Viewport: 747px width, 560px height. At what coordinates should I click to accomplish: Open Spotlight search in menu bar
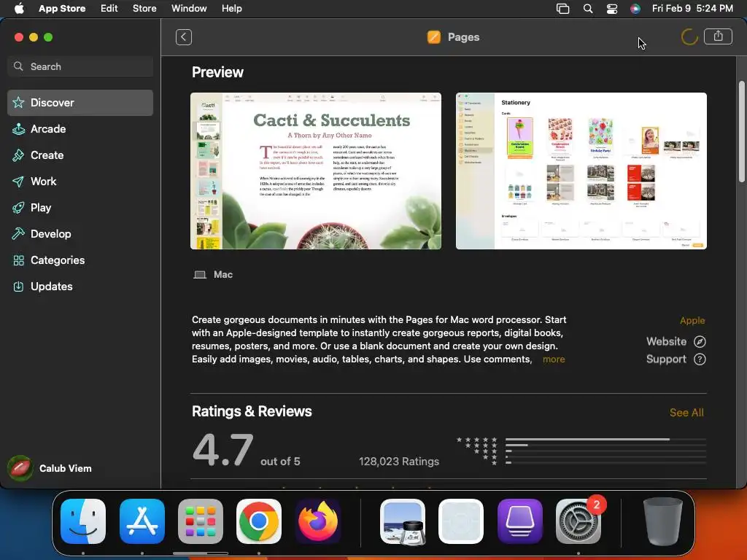pos(588,9)
